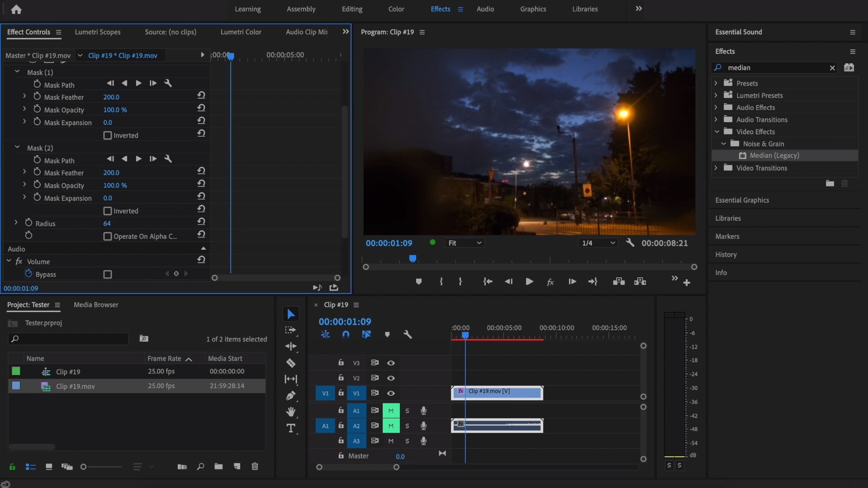868x488 pixels.
Task: Open the Lumetri Scopes tab
Action: click(98, 32)
